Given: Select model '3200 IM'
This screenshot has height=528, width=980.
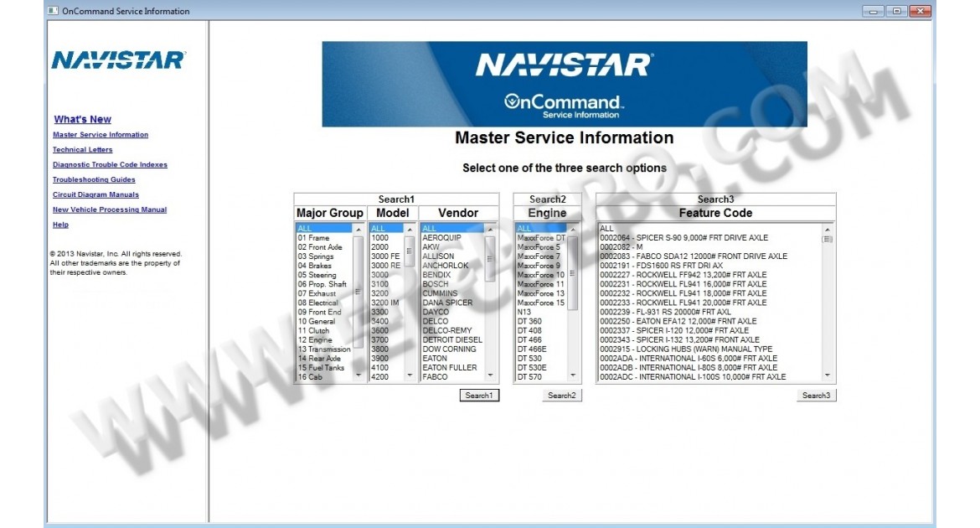Looking at the screenshot, I should [387, 303].
